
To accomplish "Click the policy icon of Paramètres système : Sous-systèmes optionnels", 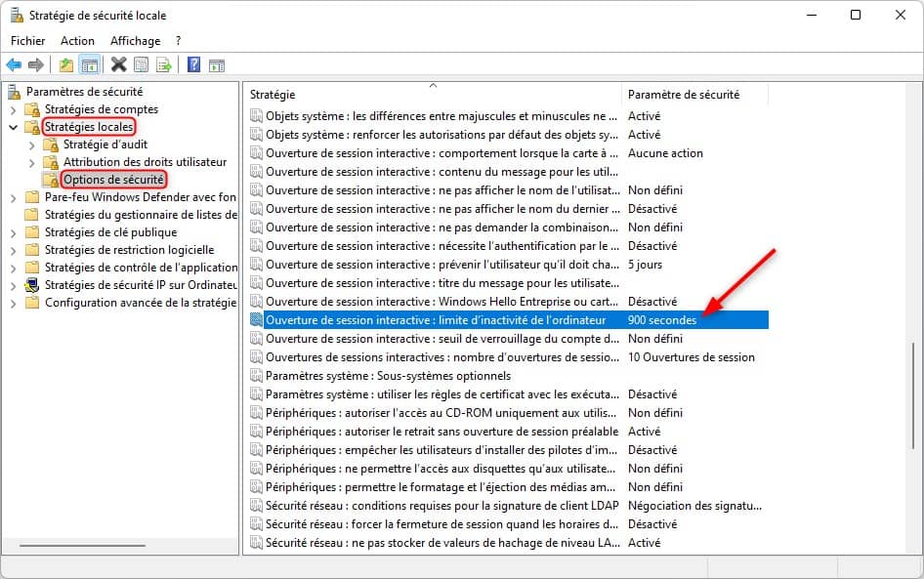I will click(x=256, y=376).
